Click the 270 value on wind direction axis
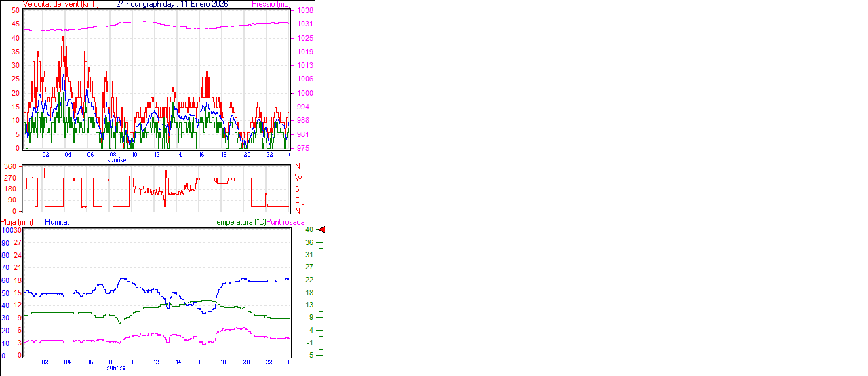The image size is (868, 376). coord(10,178)
